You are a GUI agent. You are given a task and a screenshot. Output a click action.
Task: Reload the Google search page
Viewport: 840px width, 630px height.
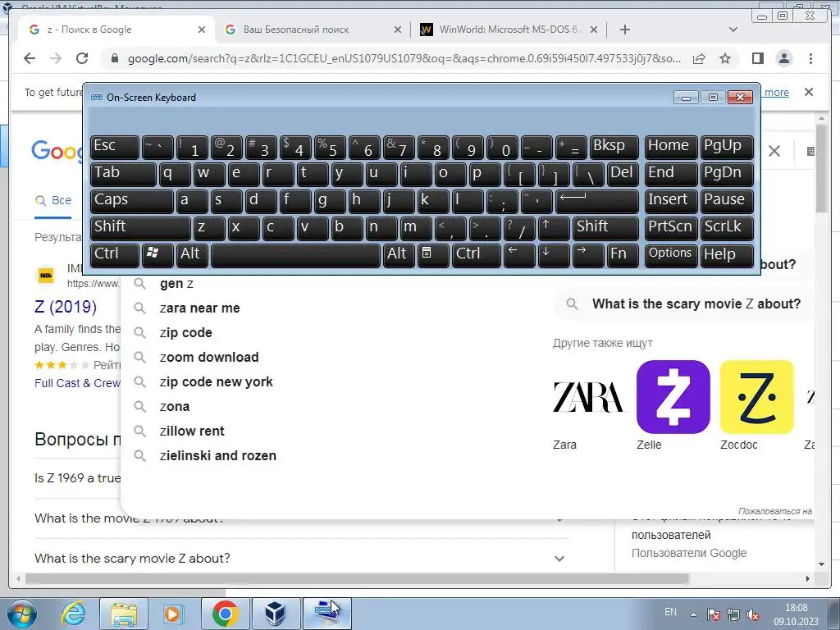click(82, 58)
